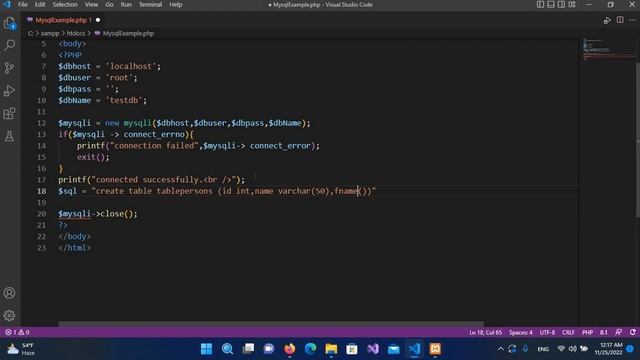Open the Accounts menu icon
The width and height of the screenshot is (640, 360).
[x=9, y=293]
